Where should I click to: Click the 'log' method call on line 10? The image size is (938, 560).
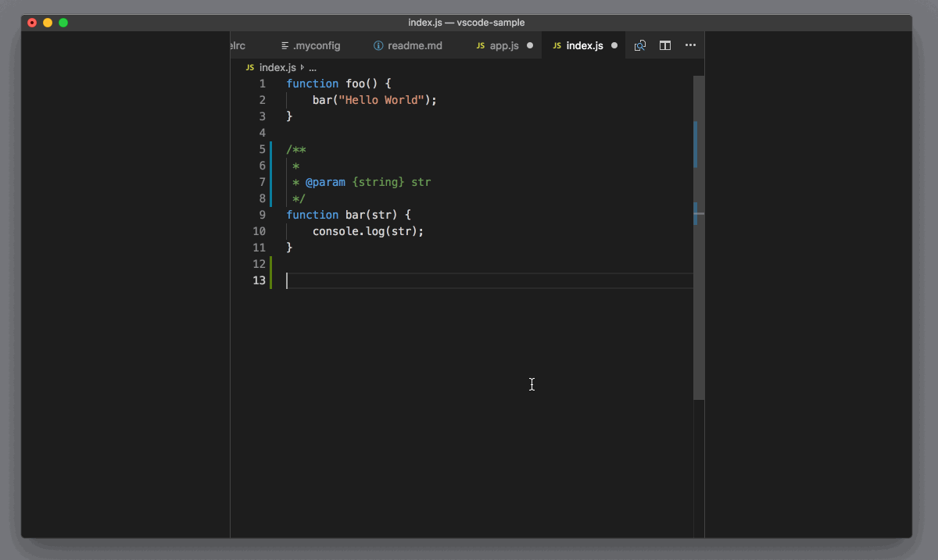[x=375, y=231]
